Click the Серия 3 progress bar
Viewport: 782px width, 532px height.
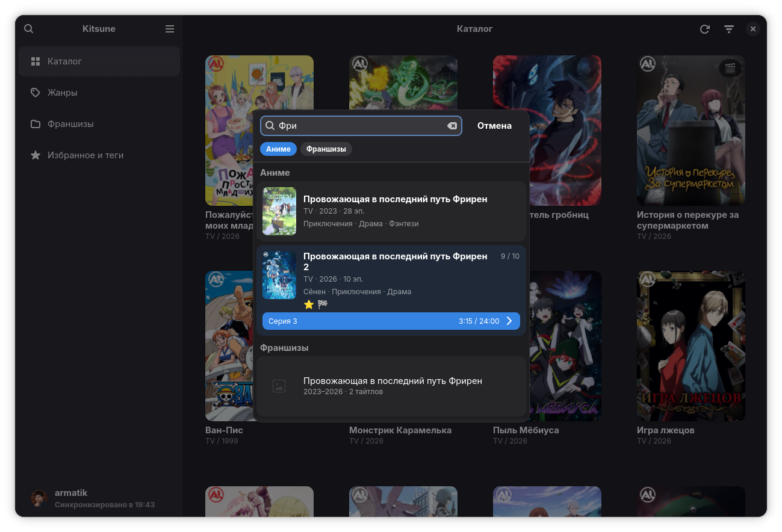pos(391,321)
